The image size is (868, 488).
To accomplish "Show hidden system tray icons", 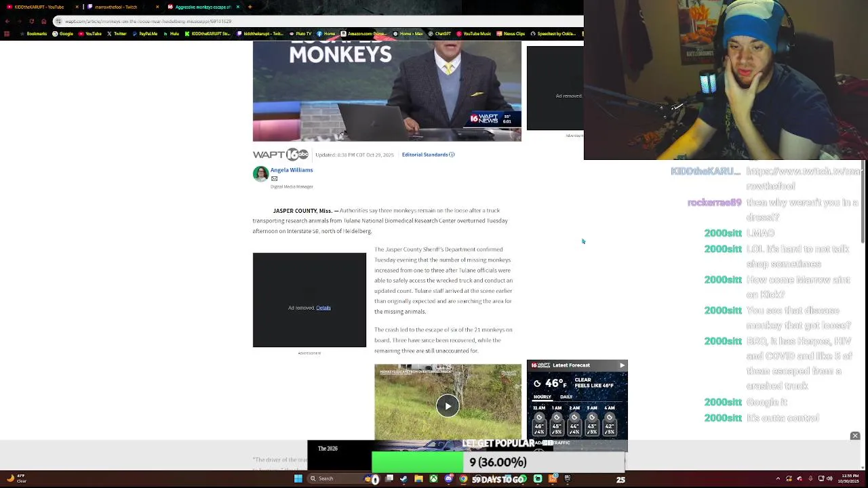I will [778, 479].
